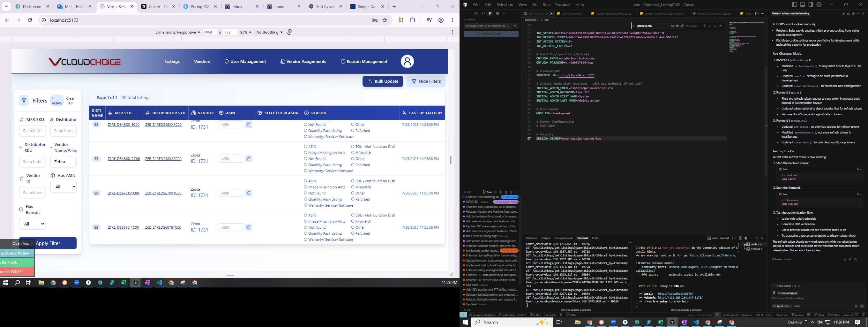868x327 pixels.
Task: Click the clipboard icon in the Z1RE-DS670X-1C00 row
Action: pos(249,193)
